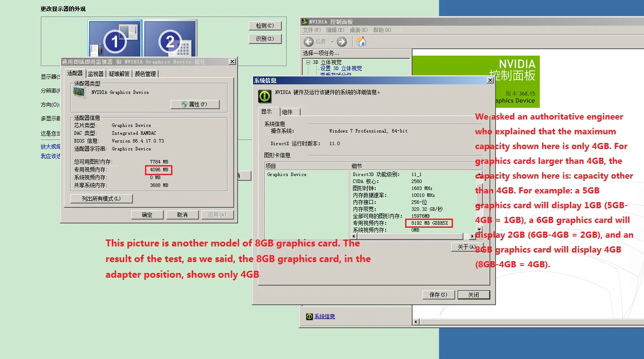644x359 pixels.
Task: Open the 系统信息 link in NVIDIA Control Panel
Action: point(325,316)
